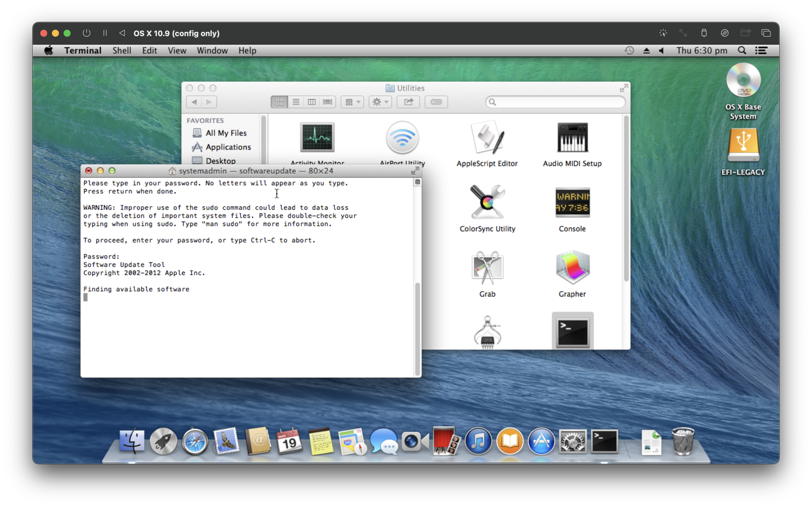
Task: Click the Finder back navigation button
Action: (194, 102)
